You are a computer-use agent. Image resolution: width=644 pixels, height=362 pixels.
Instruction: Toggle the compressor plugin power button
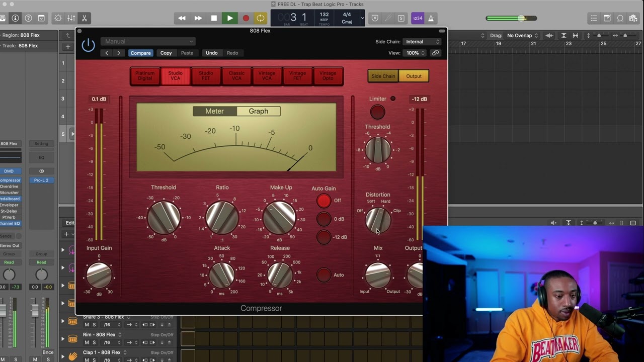click(88, 45)
